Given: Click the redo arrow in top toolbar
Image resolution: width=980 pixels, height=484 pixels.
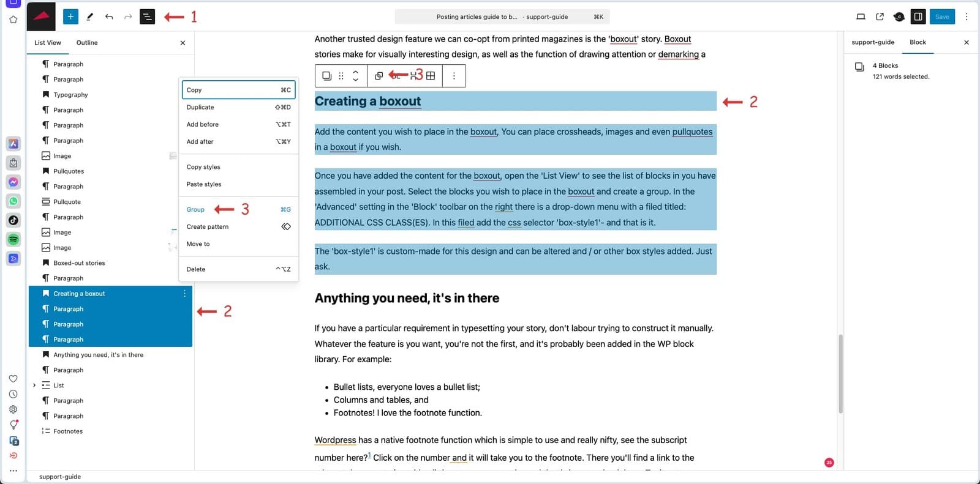Looking at the screenshot, I should tap(128, 17).
